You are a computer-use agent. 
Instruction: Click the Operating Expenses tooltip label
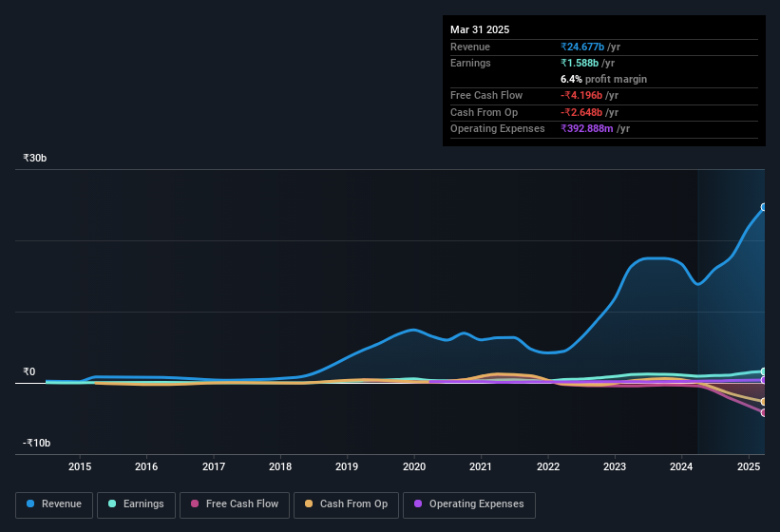click(498, 129)
